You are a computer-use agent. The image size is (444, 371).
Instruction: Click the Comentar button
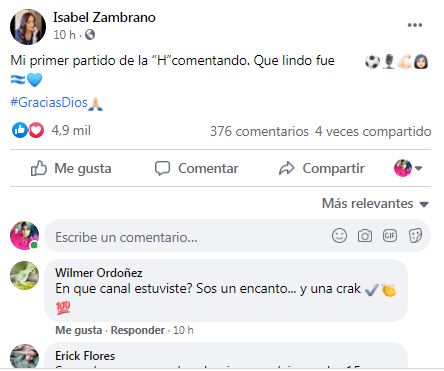[x=197, y=168]
